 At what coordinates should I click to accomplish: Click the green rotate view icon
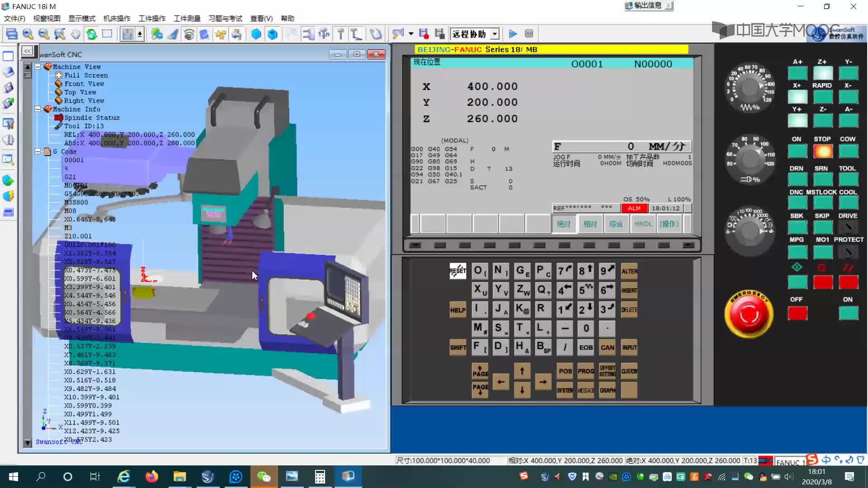pyautogui.click(x=92, y=34)
